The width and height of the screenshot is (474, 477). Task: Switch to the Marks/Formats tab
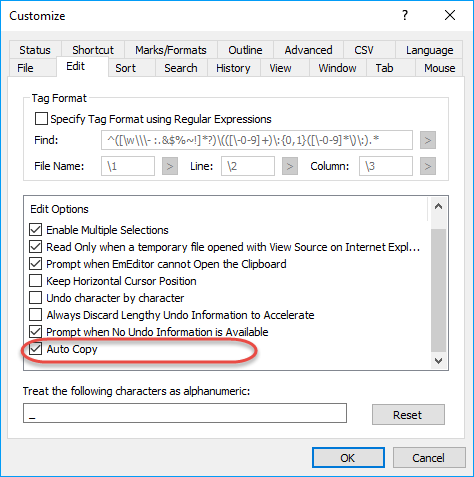click(171, 50)
